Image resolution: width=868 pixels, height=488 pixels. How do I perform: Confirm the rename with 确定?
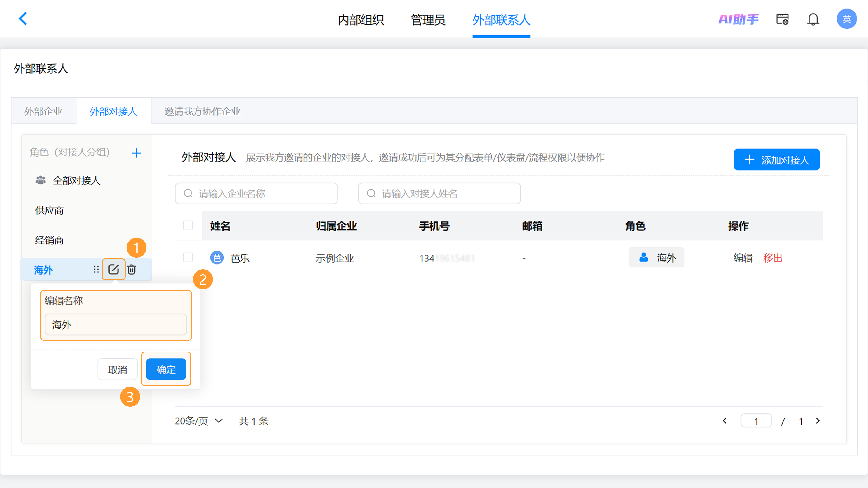coord(166,369)
